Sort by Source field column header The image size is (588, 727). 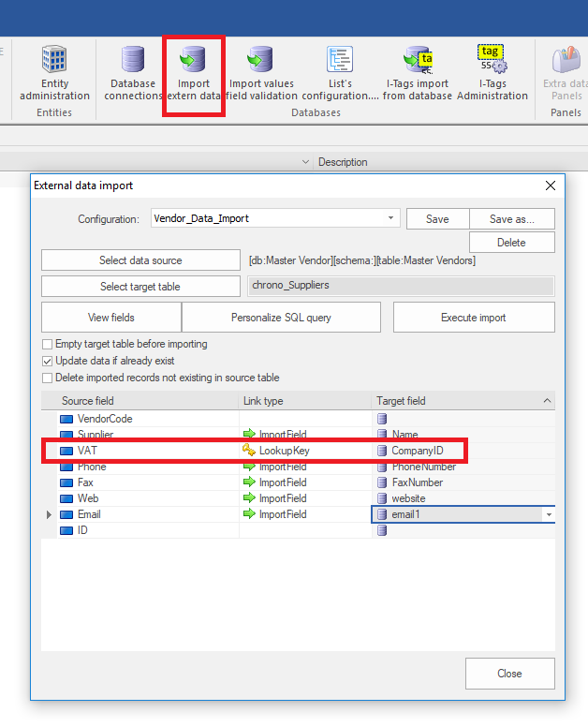click(x=140, y=401)
